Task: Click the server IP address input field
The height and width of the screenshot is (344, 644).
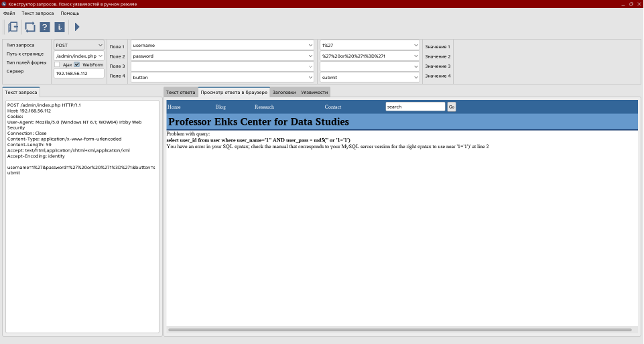Action: (79, 74)
